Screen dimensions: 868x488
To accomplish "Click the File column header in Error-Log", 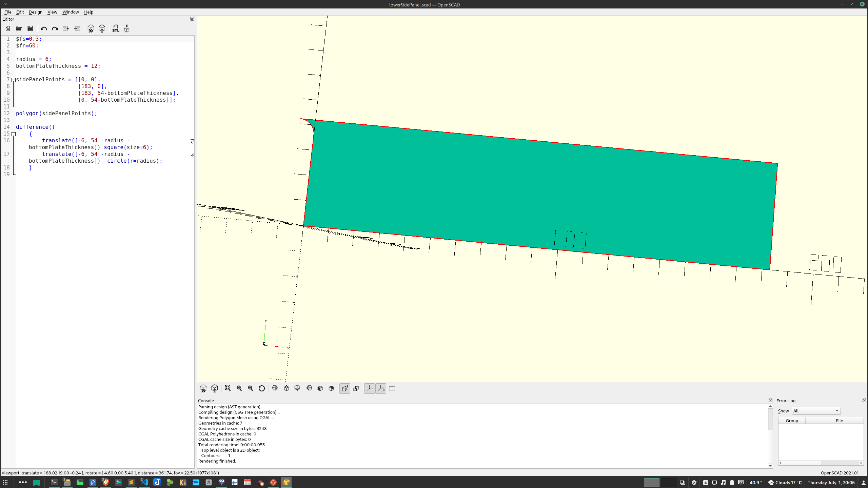I will coord(839,421).
